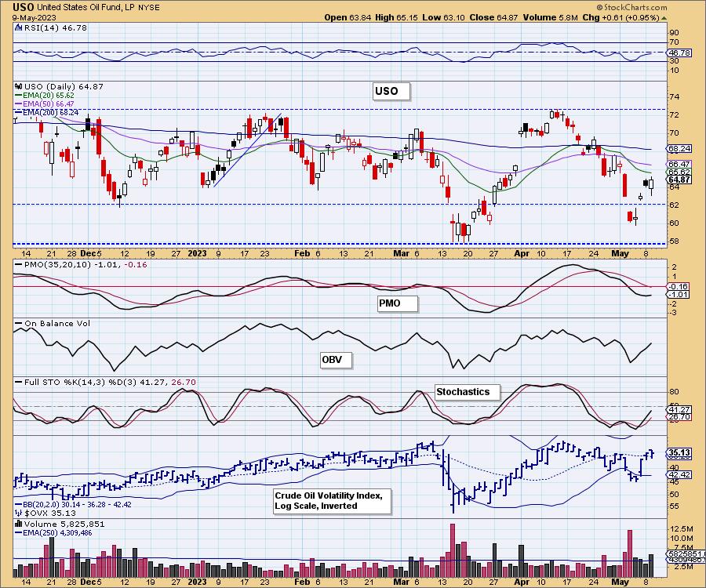Click the 'Feb' label on price panel date axis
Viewport: 706px width, 588px height.
(x=302, y=253)
